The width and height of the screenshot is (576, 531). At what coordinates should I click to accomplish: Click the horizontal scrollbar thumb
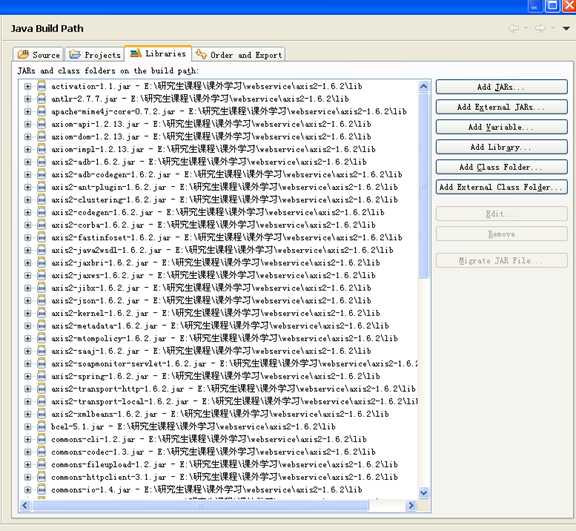[200, 506]
